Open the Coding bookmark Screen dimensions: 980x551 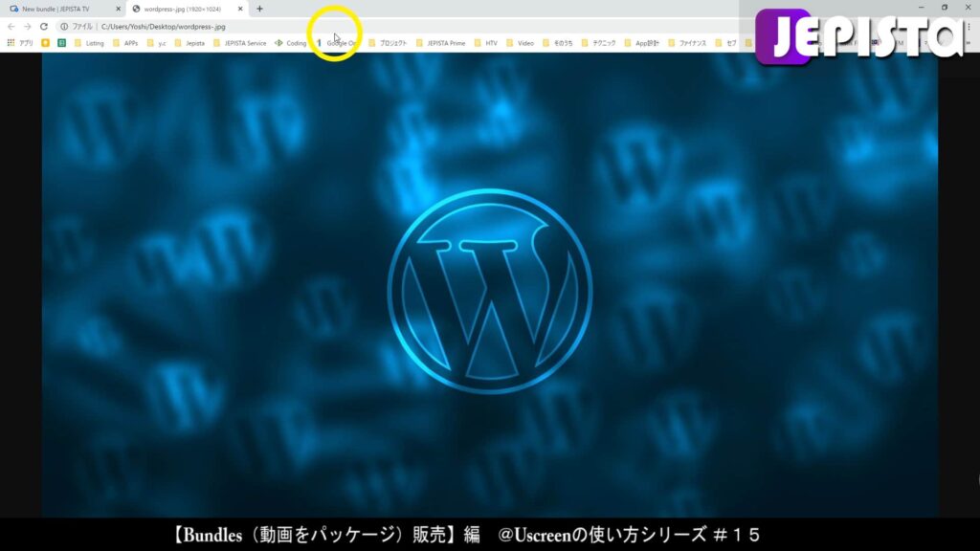(291, 43)
